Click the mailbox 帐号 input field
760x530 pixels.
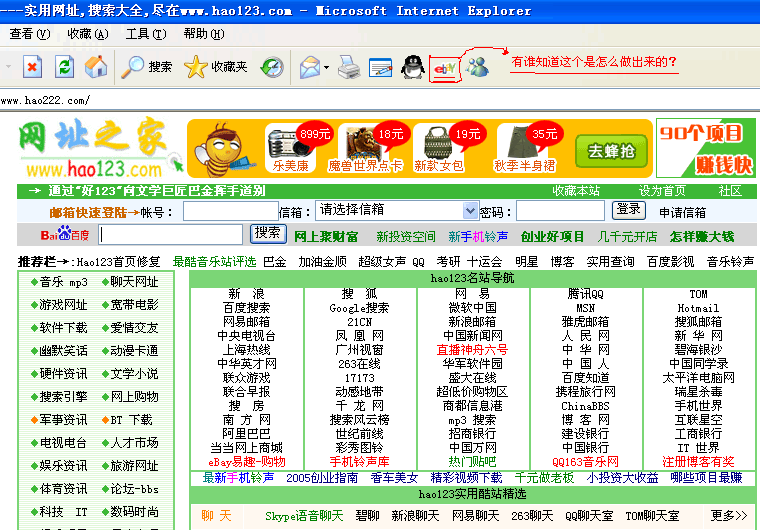tap(230, 211)
